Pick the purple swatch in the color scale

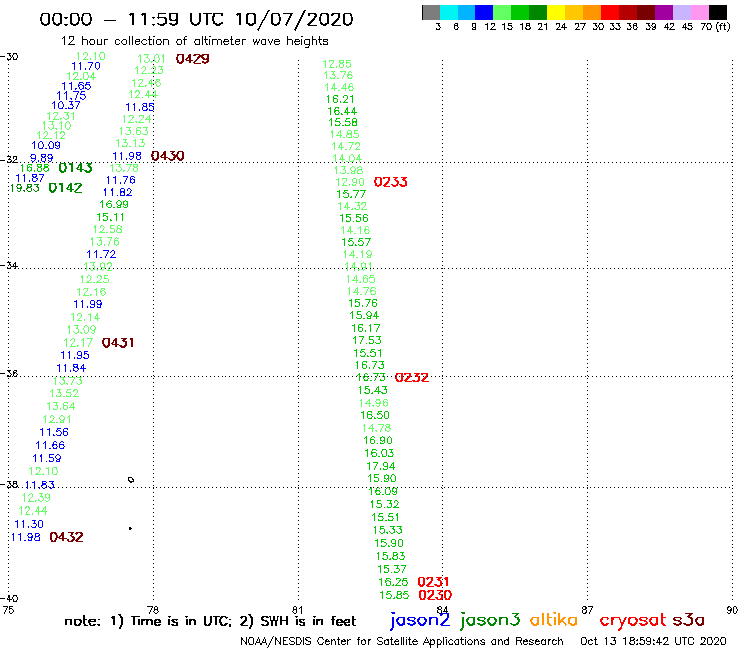pos(664,12)
